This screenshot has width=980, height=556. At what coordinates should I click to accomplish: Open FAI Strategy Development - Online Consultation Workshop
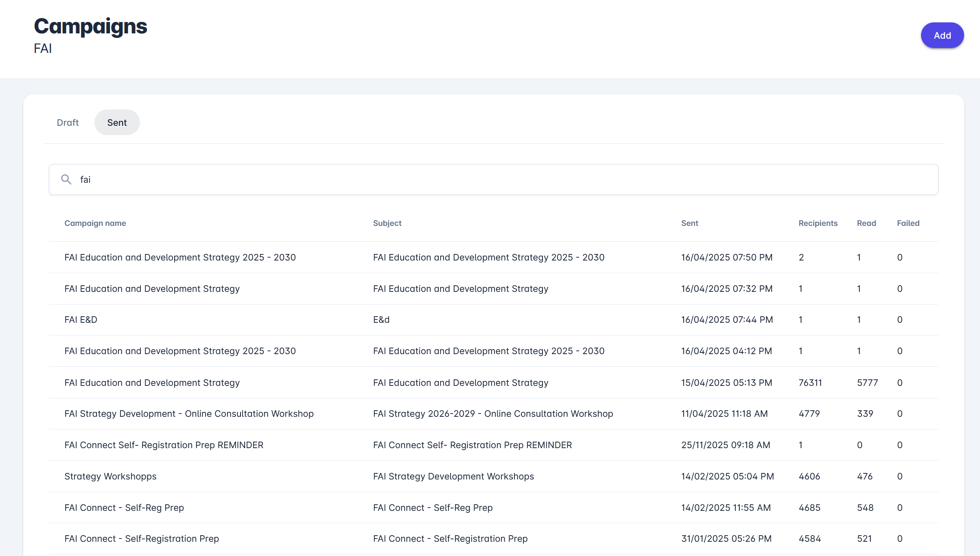189,414
